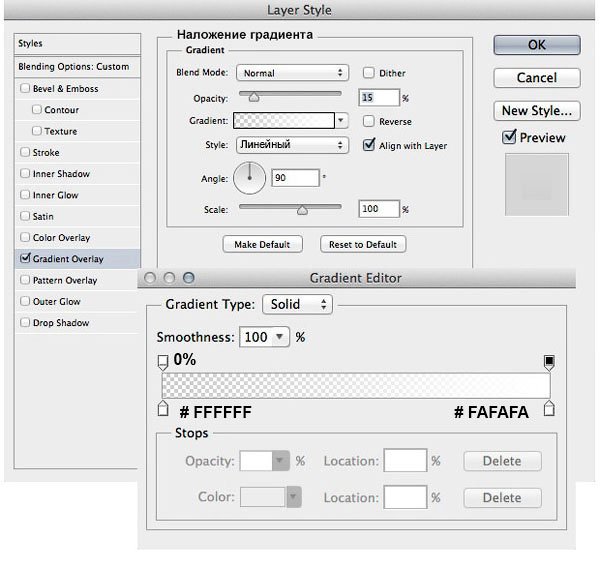The width and height of the screenshot is (600, 569).
Task: Click Reset to Default button
Action: (x=363, y=244)
